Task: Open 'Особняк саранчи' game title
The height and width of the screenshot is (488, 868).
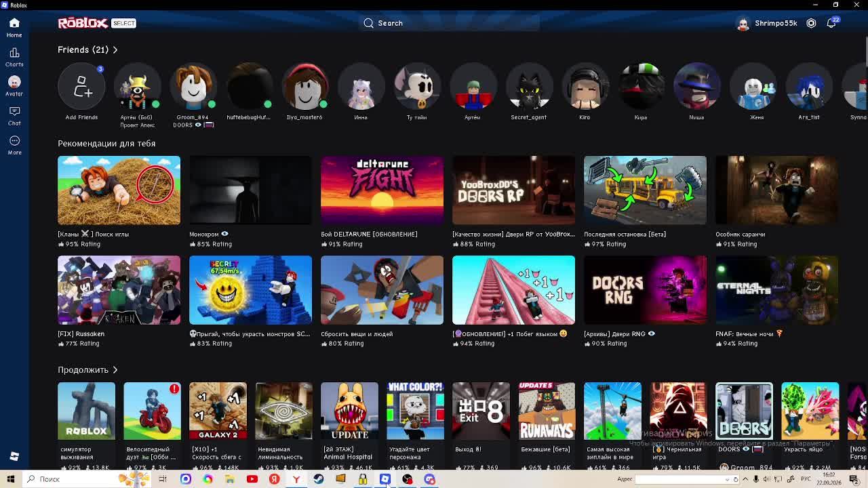Action: pos(740,234)
